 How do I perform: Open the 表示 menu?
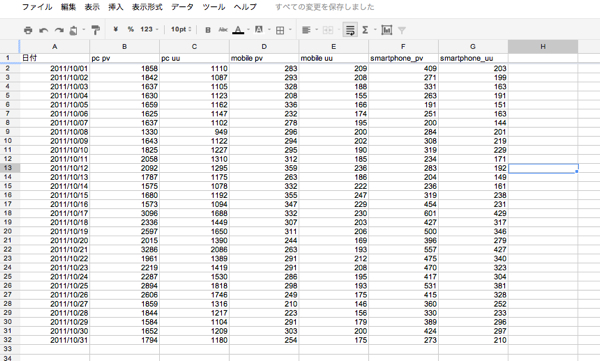92,7
